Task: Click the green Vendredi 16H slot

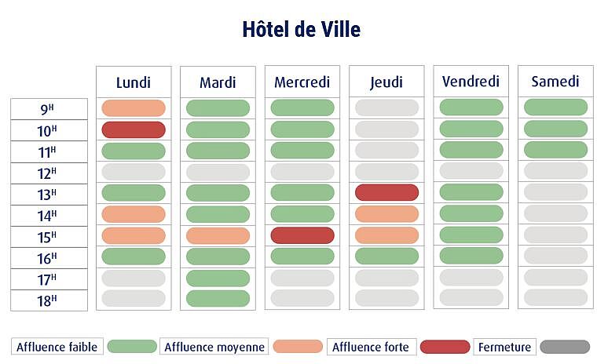Action: coord(471,256)
